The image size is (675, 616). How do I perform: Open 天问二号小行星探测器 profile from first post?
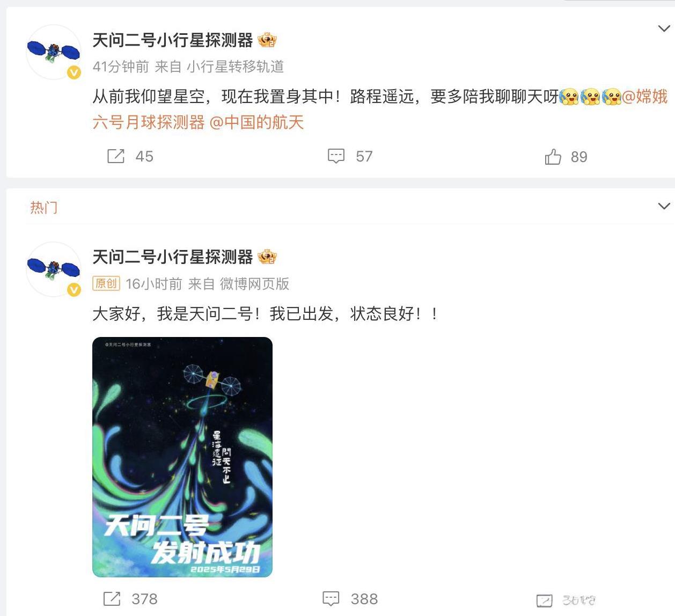(x=172, y=40)
